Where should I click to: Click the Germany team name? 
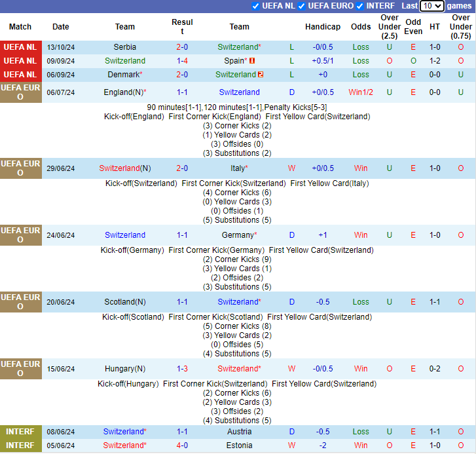pyautogui.click(x=238, y=235)
